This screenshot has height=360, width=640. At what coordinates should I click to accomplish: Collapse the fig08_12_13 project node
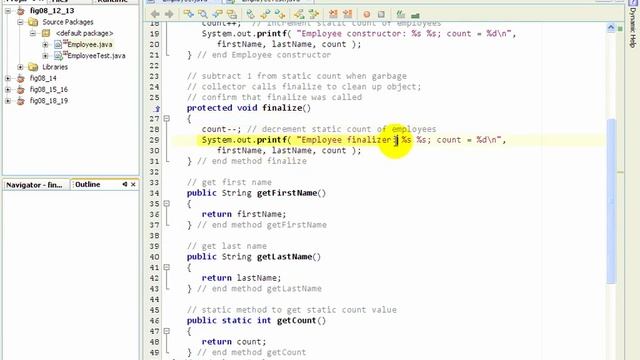[x=8, y=11]
